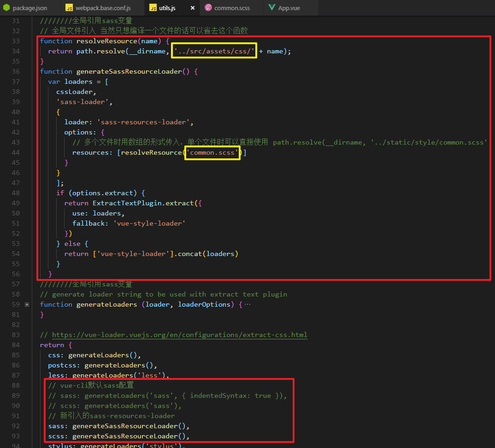Click the '.concat(loaders)' call on line 54
The width and height of the screenshot is (495, 448).
(x=206, y=254)
